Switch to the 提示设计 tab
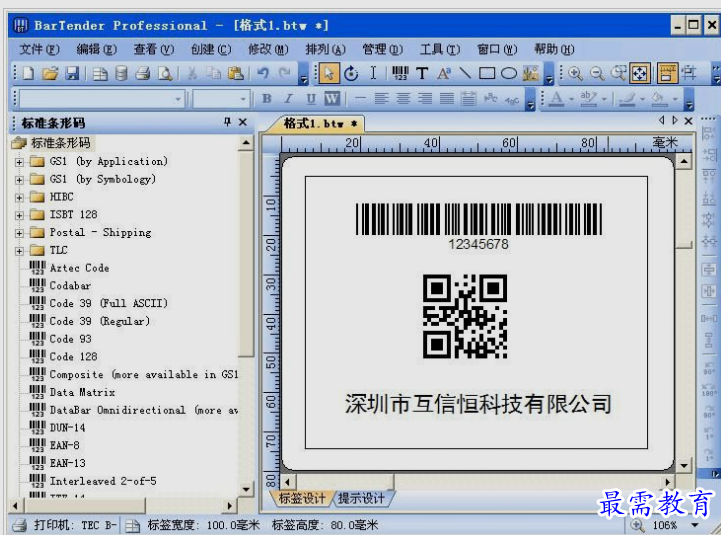Screen dimensions: 721x535 tap(361, 498)
